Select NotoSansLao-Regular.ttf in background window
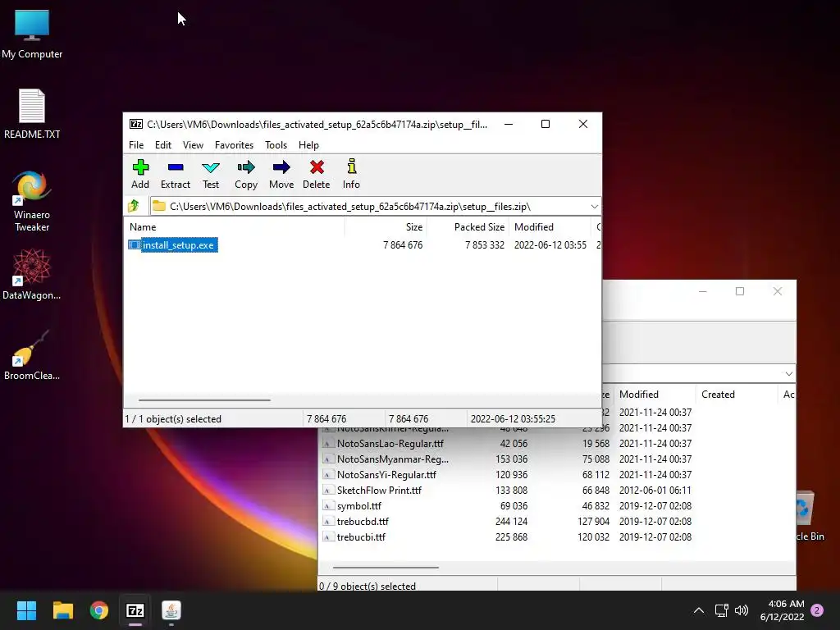The height and width of the screenshot is (630, 840). pos(390,444)
